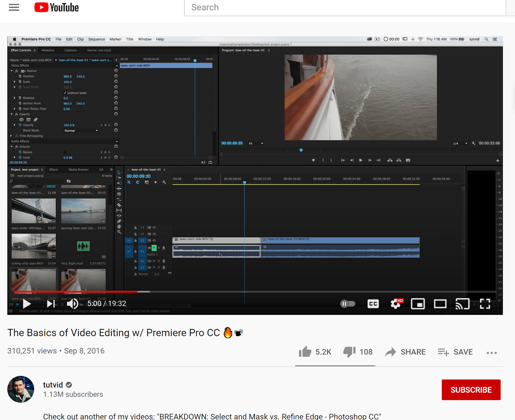
Task: Open the Blend Mode Normal dropdown
Action: click(x=81, y=131)
